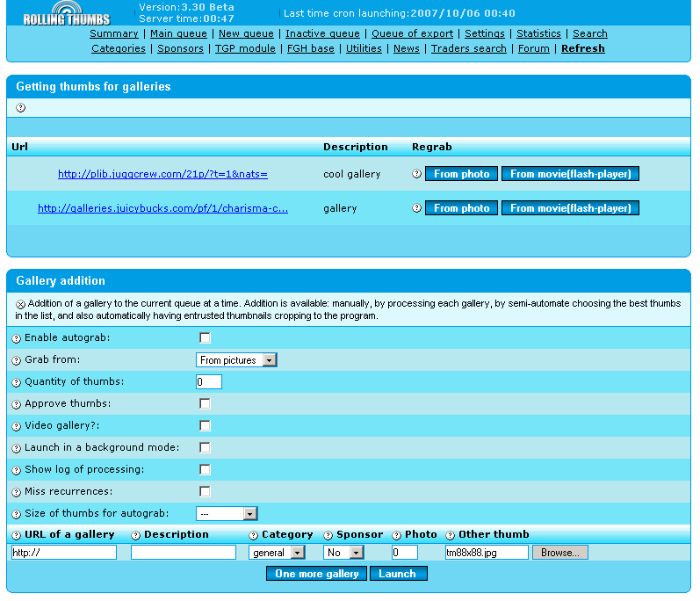700x601 pixels.
Task: Open the TGP module page
Action: click(245, 48)
